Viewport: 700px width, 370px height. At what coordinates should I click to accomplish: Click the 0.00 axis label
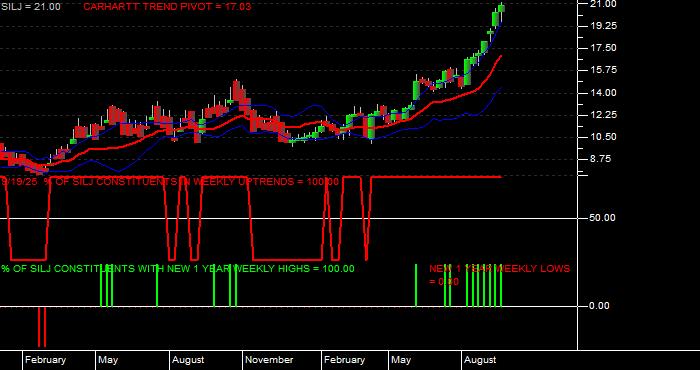click(599, 306)
